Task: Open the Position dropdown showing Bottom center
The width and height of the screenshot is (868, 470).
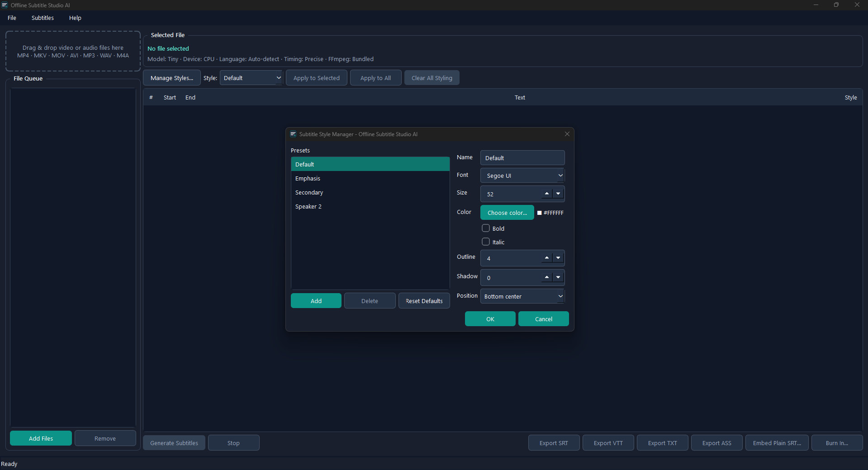Action: tap(522, 296)
